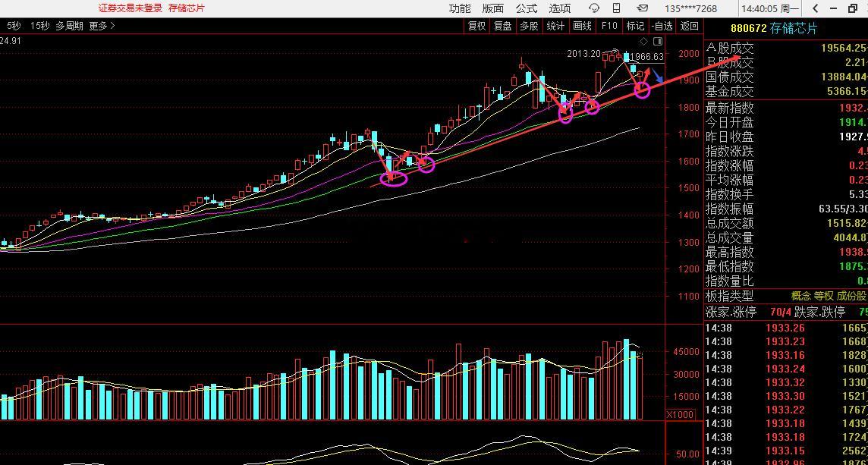Select the 指数振幅 row
Viewport: 868px width, 465px height.
pyautogui.click(x=786, y=209)
